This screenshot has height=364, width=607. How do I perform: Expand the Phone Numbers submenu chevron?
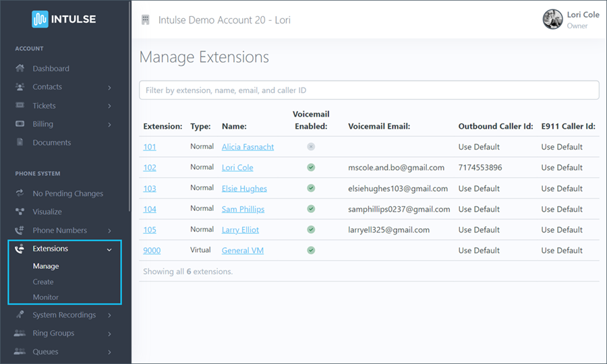point(109,231)
